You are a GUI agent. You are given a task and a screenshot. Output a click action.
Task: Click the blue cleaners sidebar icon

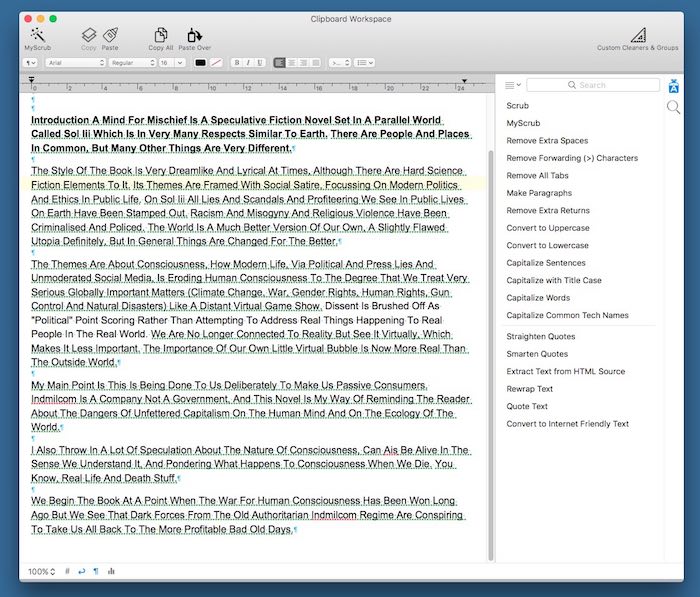[x=674, y=85]
